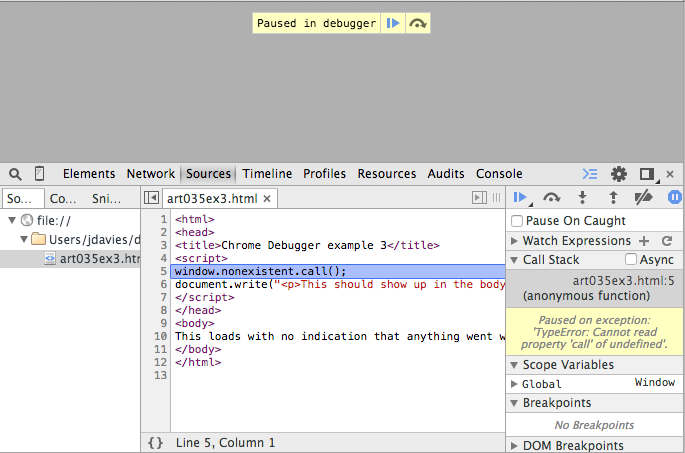Click the document.write code line
The width and height of the screenshot is (685, 453).
338,284
